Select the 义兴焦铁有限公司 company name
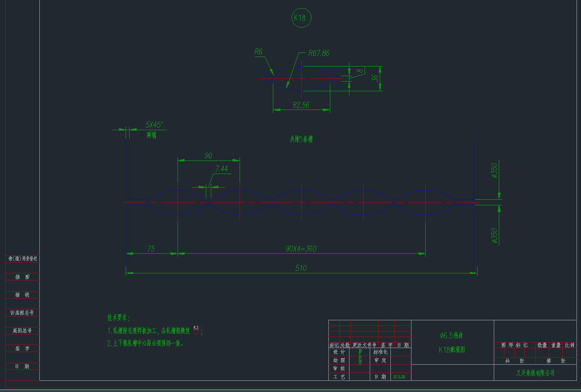 click(535, 373)
